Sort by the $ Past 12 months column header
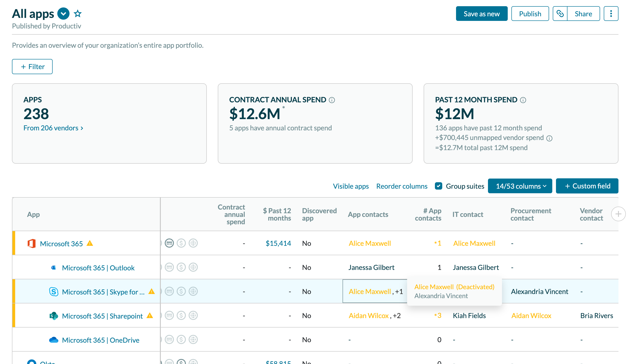The height and width of the screenshot is (364, 635). tap(277, 214)
